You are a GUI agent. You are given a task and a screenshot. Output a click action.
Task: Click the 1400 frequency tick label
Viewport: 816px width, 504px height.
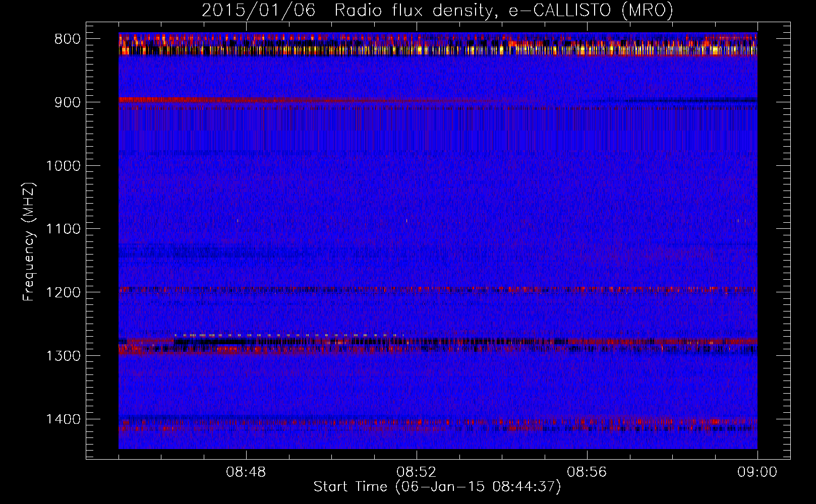64,419
